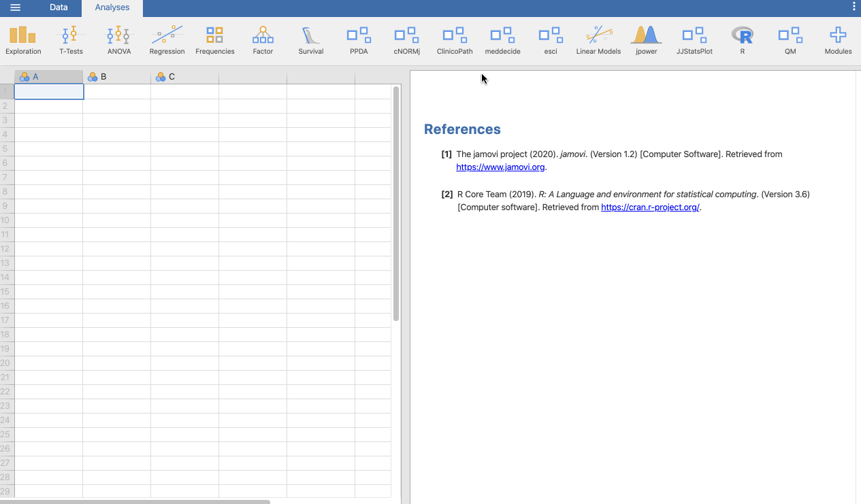Open the Factor analysis menu
The height and width of the screenshot is (504, 861).
point(263,41)
